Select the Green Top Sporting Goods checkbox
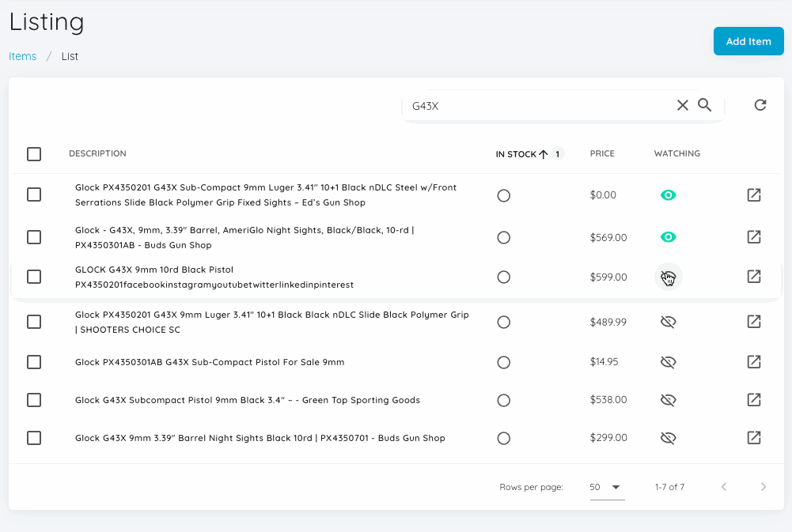 [x=34, y=400]
